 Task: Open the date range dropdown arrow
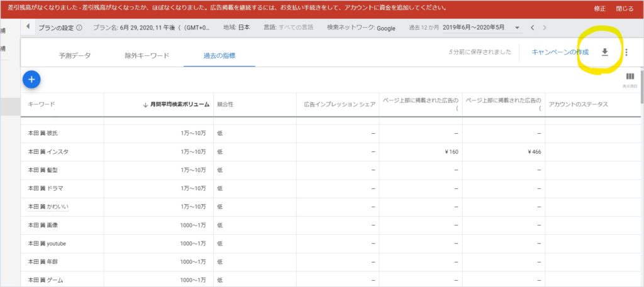coord(517,28)
